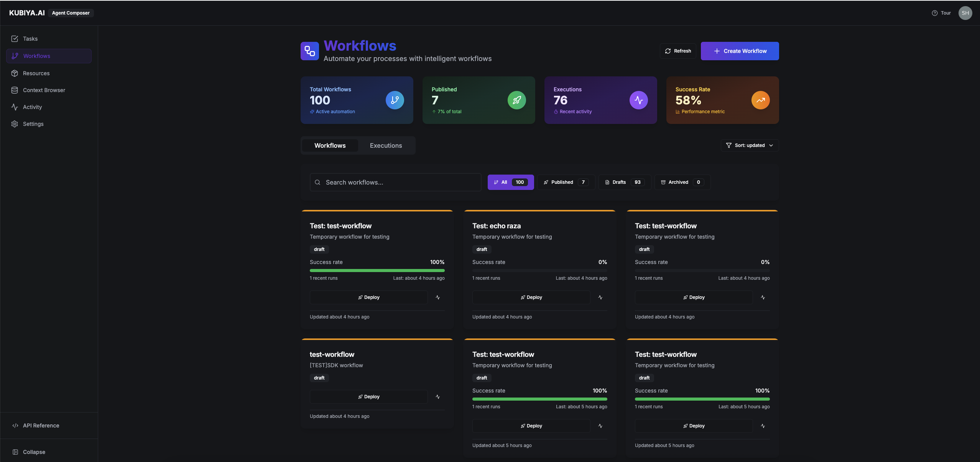Screen dimensions: 980x462
Task: Show Archived workflows filter
Action: pos(682,182)
